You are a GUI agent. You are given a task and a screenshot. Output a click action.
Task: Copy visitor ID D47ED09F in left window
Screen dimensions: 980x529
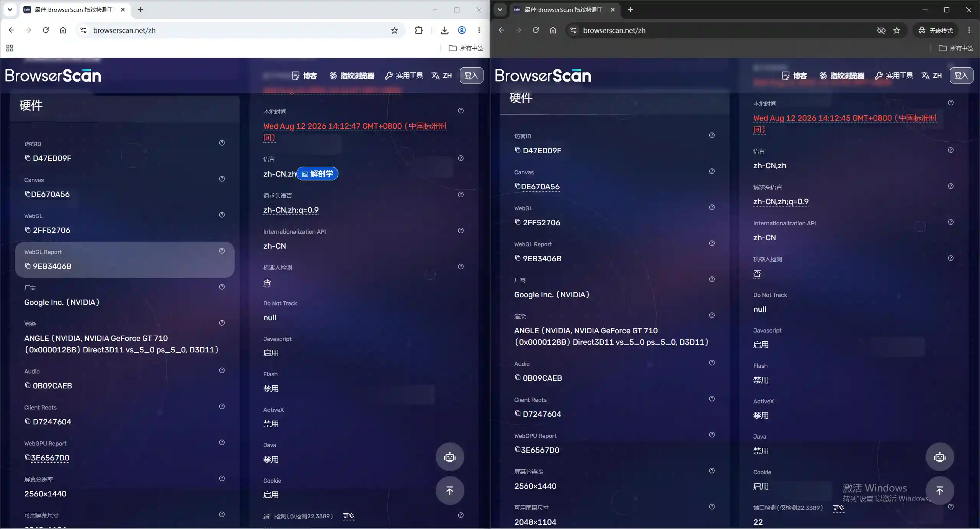(28, 158)
